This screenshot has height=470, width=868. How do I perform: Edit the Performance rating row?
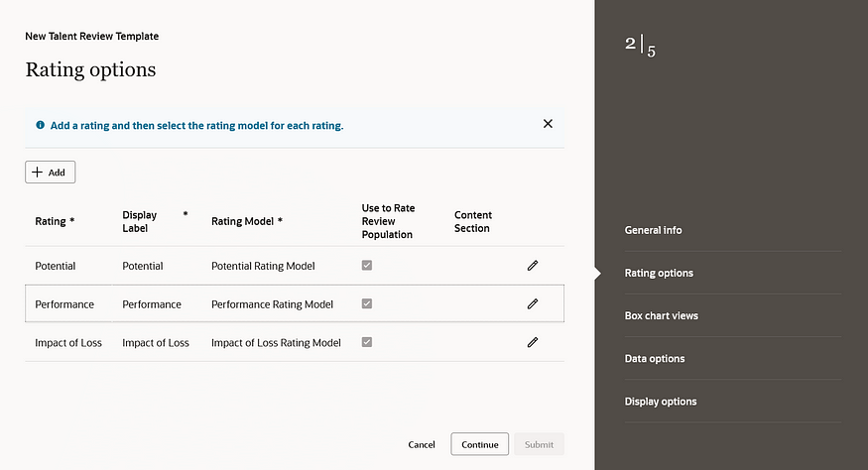click(533, 304)
